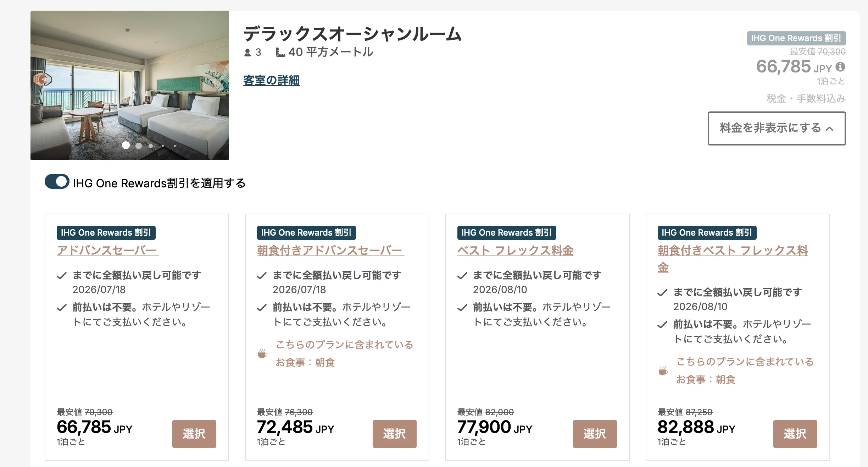Image resolution: width=868 pixels, height=467 pixels.
Task: Open 客室の詳細 room details link
Action: click(272, 80)
